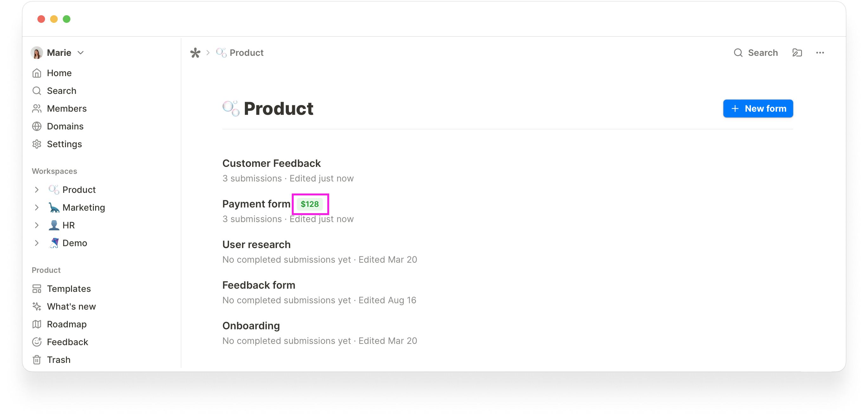Click Marie's profile avatar
The height and width of the screenshot is (420, 868).
pyautogui.click(x=37, y=53)
